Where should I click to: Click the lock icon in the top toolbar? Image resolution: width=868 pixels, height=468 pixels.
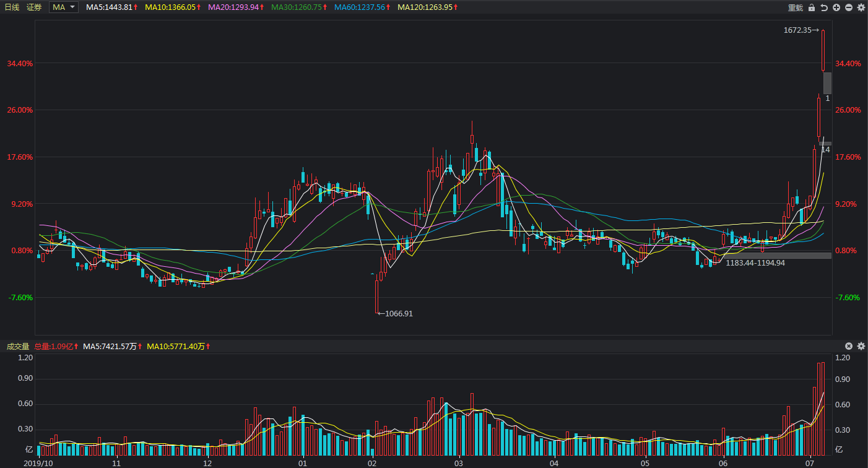coord(812,7)
